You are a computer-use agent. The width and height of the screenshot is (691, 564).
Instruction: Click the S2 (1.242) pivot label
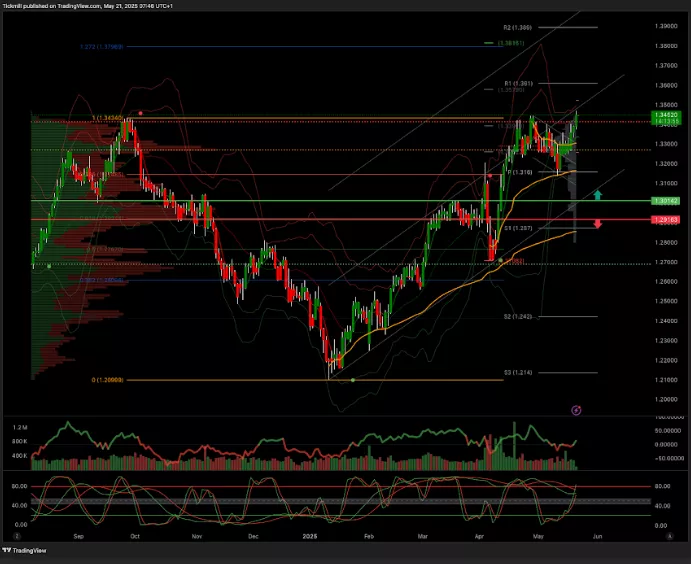[x=516, y=316]
